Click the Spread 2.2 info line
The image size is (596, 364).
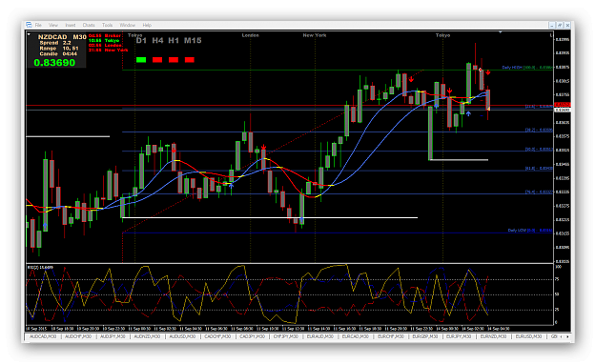(55, 43)
